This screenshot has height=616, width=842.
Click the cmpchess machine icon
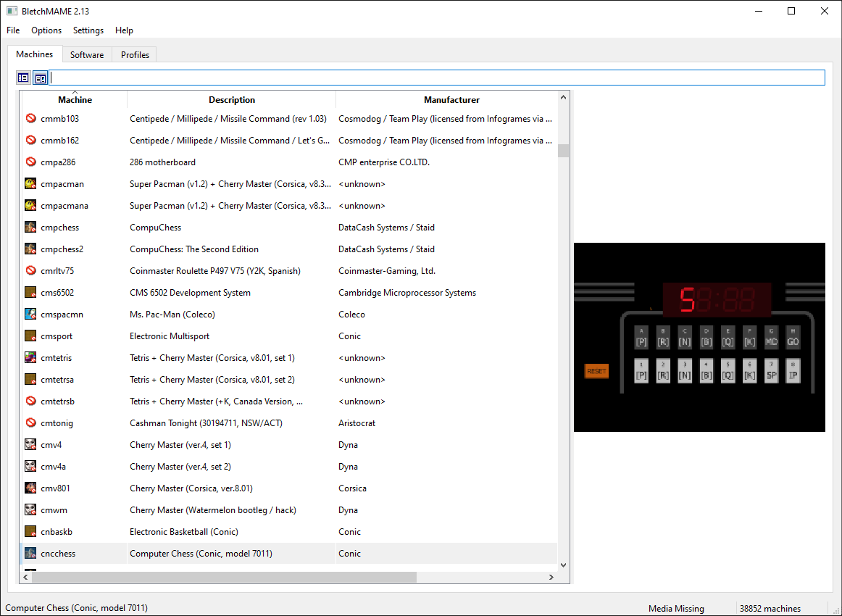coord(30,227)
